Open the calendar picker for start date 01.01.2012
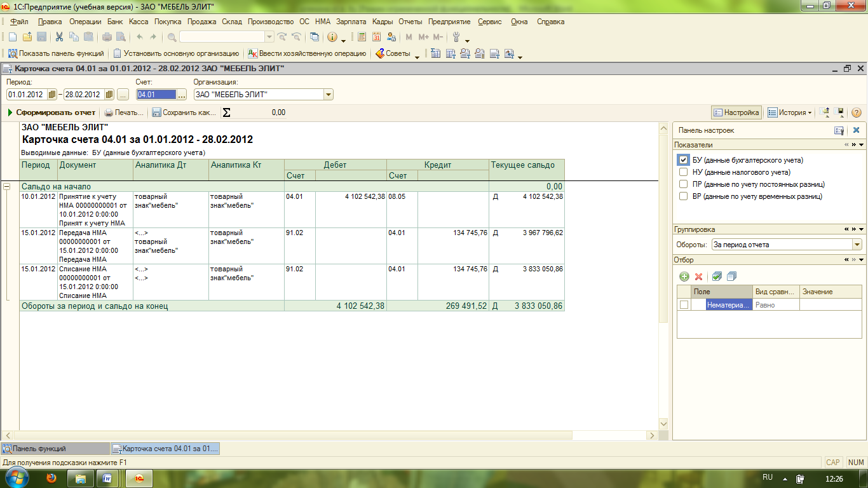This screenshot has height=488, width=868. [52, 95]
